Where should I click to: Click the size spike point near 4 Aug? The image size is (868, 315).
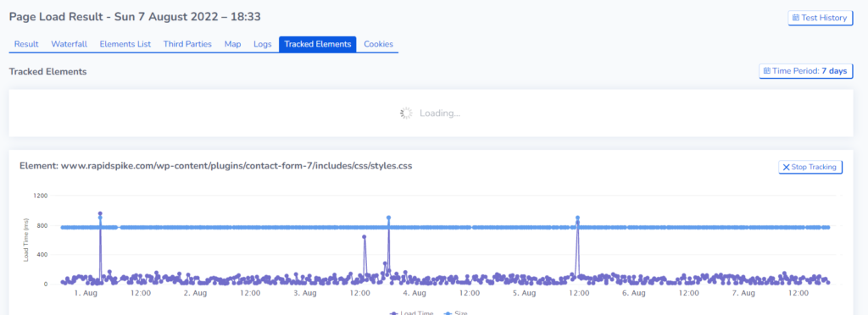point(388,218)
